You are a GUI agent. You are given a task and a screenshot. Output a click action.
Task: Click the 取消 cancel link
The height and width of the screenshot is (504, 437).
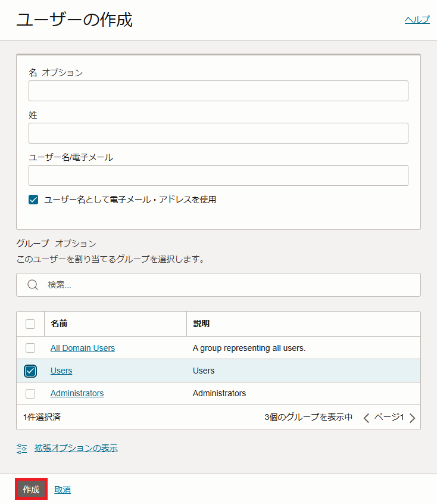63,490
